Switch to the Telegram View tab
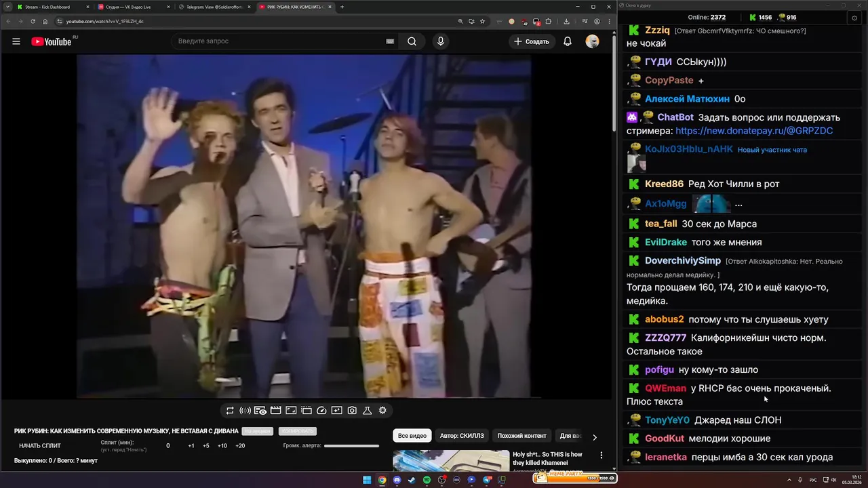The width and height of the screenshot is (868, 488). [214, 7]
